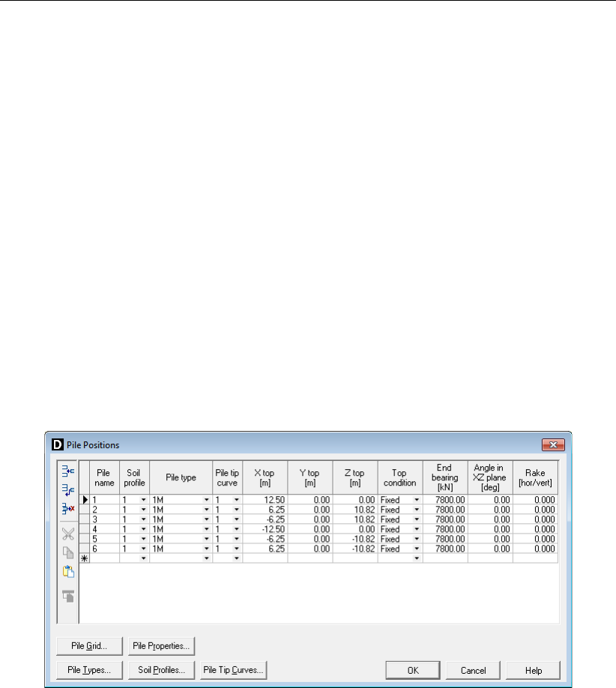This screenshot has height=688, width=616.
Task: Click the Cut scissors icon
Action: [68, 534]
